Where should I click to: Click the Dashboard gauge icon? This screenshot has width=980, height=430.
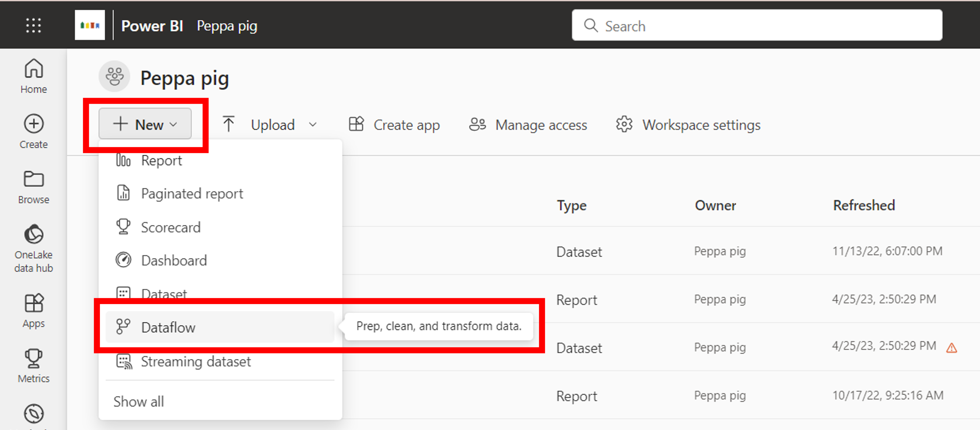[123, 260]
